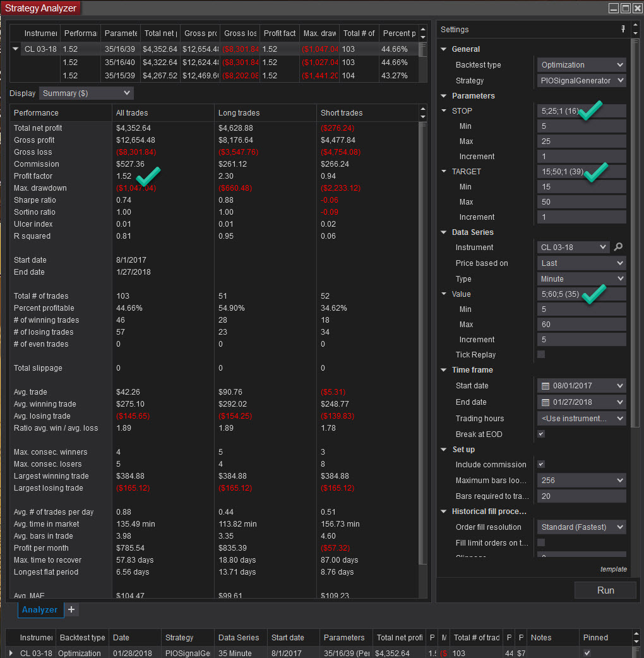Collapse Historical fill processing section
This screenshot has width=644, height=658.
444,511
